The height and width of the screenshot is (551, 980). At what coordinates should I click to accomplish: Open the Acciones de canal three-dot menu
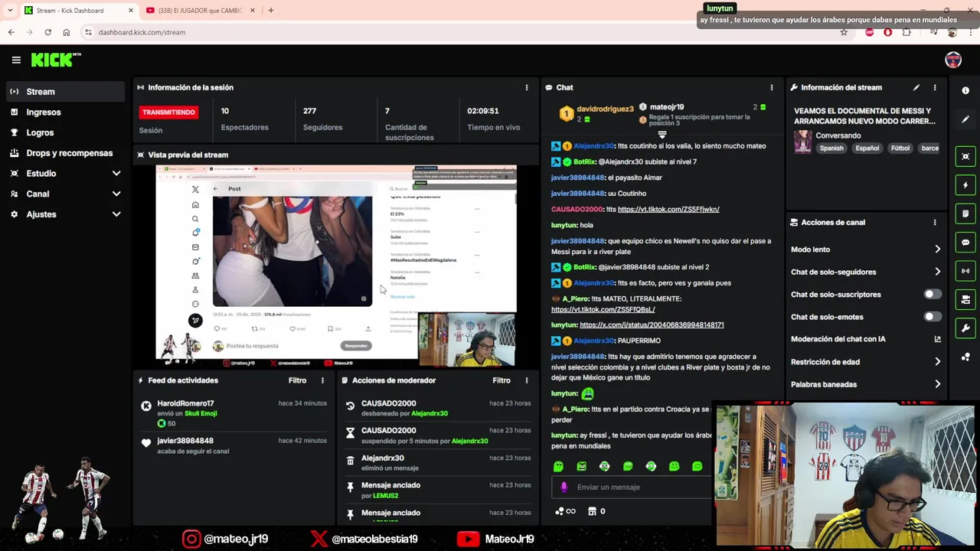pyautogui.click(x=935, y=223)
